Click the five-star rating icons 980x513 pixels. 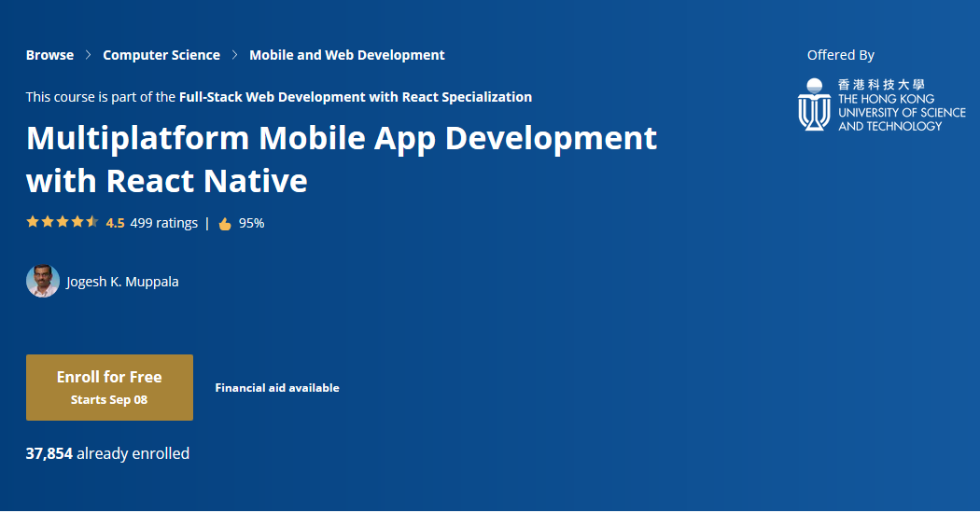click(63, 222)
